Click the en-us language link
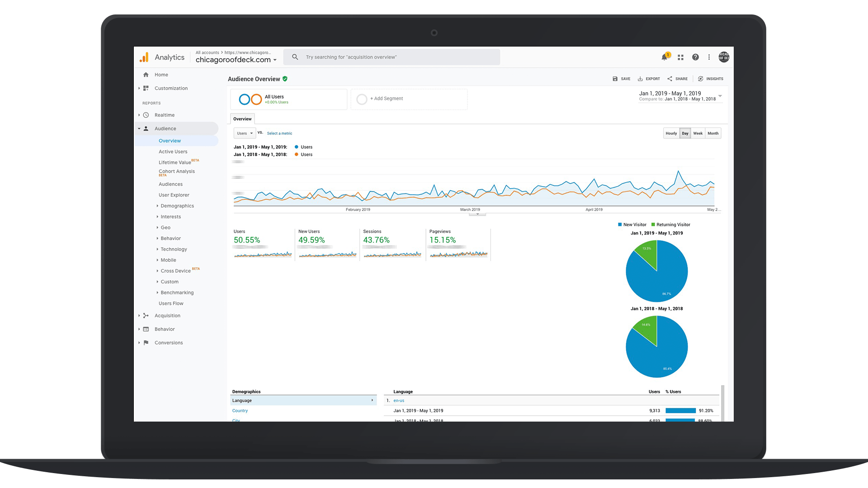This screenshot has height=488, width=868. tap(399, 400)
